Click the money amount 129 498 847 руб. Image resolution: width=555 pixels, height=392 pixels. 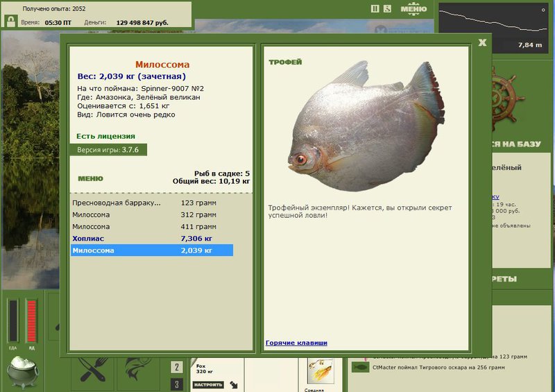pyautogui.click(x=142, y=23)
